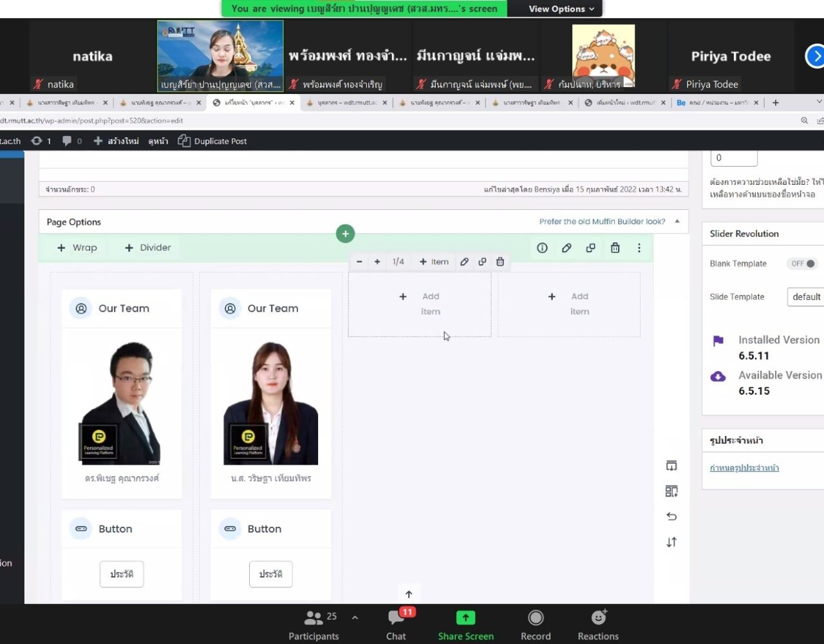The width and height of the screenshot is (824, 644).
Task: Click the ประวัติ button under น.ส. วริษฐา
Action: coord(270,574)
